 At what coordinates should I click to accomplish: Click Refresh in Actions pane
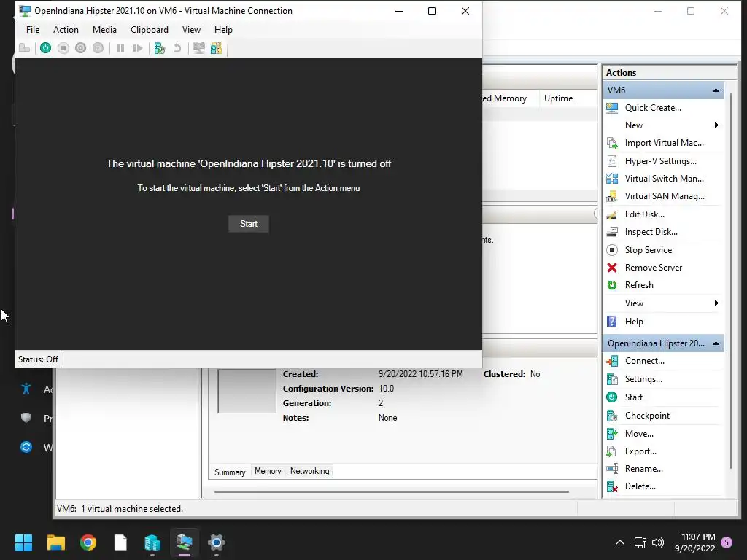(639, 285)
